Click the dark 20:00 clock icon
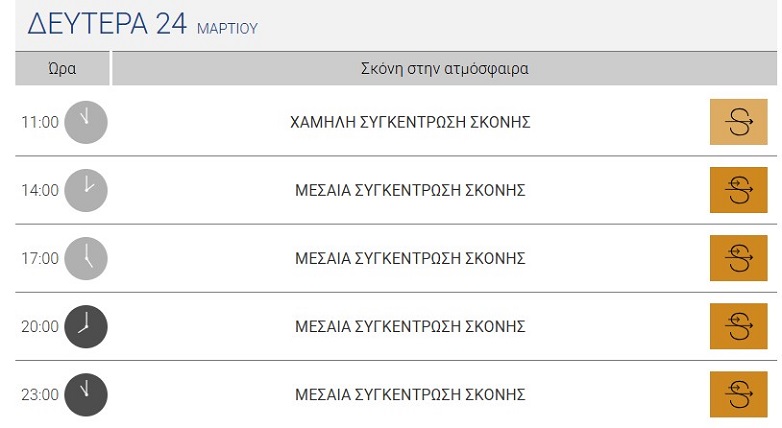This screenshot has height=428, width=782. point(85,326)
